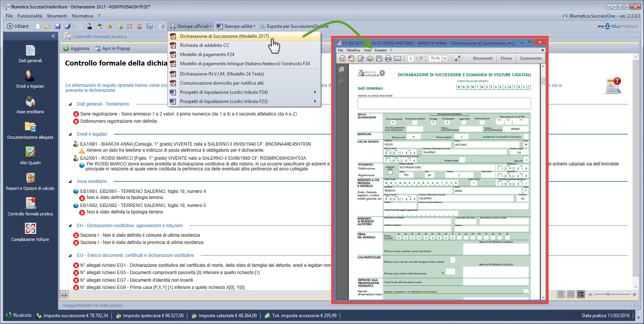Click the bStart button
The width and height of the screenshot is (644, 324).
(x=18, y=26)
